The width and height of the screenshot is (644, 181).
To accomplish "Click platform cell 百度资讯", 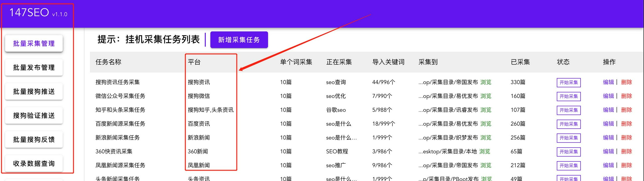I will [x=199, y=124].
